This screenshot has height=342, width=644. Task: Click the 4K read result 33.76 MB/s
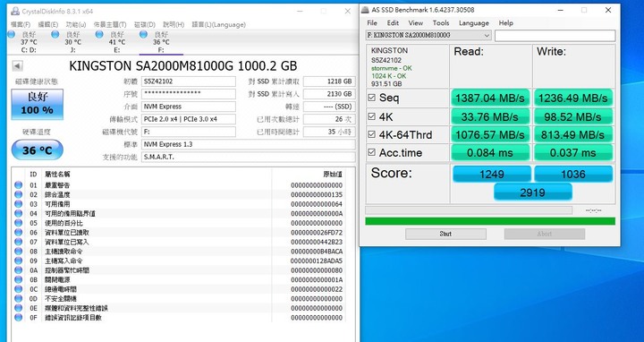pos(490,116)
